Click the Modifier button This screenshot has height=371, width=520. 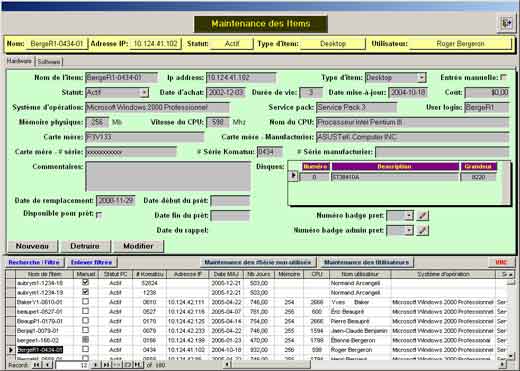pos(138,246)
